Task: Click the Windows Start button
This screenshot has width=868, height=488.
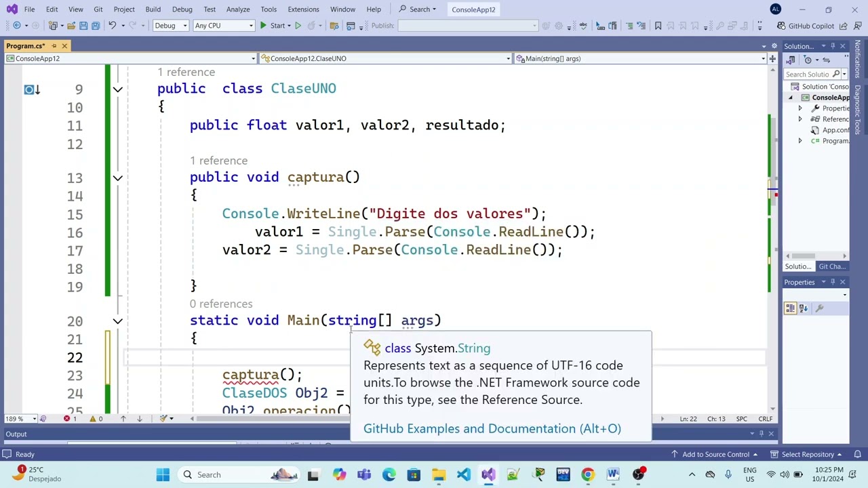Action: click(x=163, y=474)
